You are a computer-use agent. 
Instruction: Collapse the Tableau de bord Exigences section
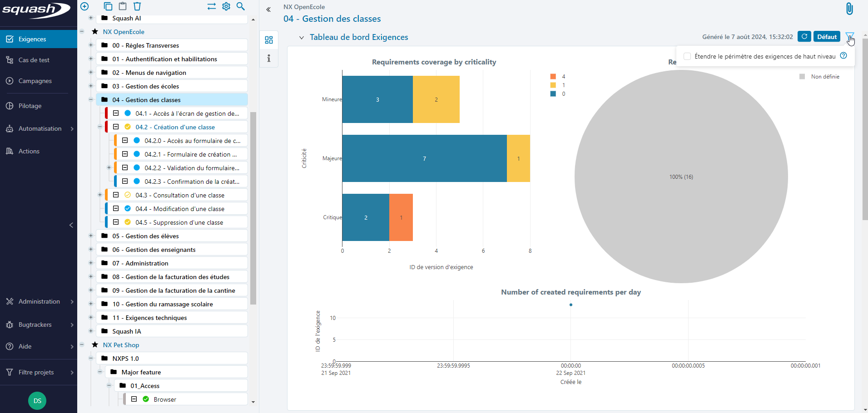click(x=301, y=38)
